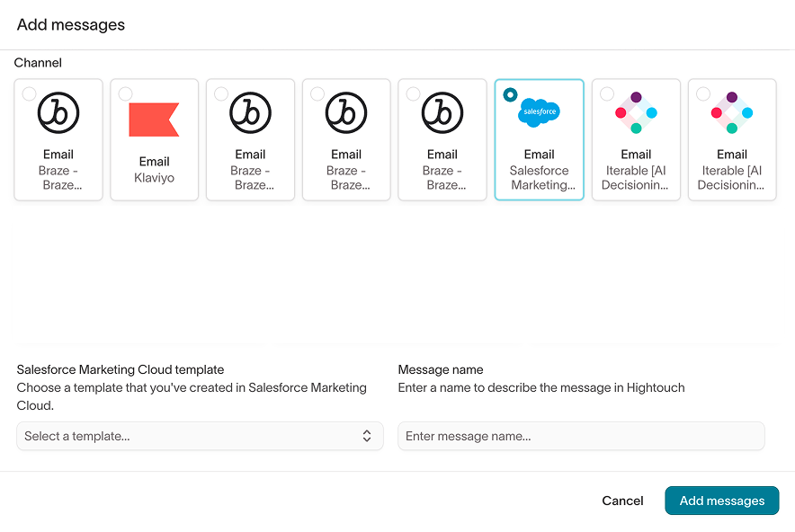This screenshot has width=795, height=532.
Task: Click the last Iterable logo icon
Action: (x=732, y=112)
